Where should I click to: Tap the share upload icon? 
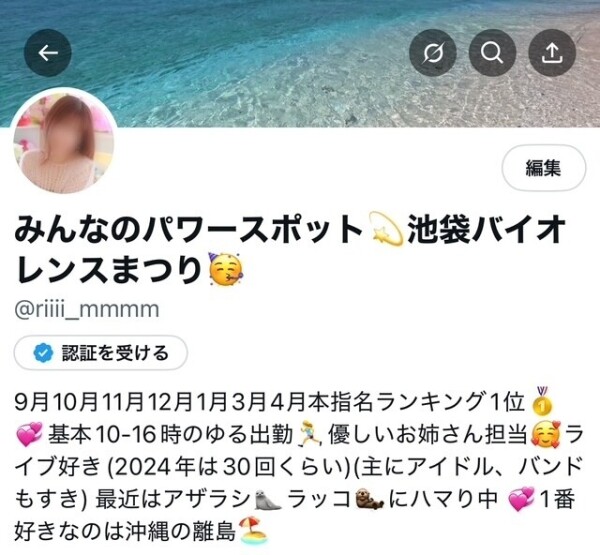tap(552, 53)
